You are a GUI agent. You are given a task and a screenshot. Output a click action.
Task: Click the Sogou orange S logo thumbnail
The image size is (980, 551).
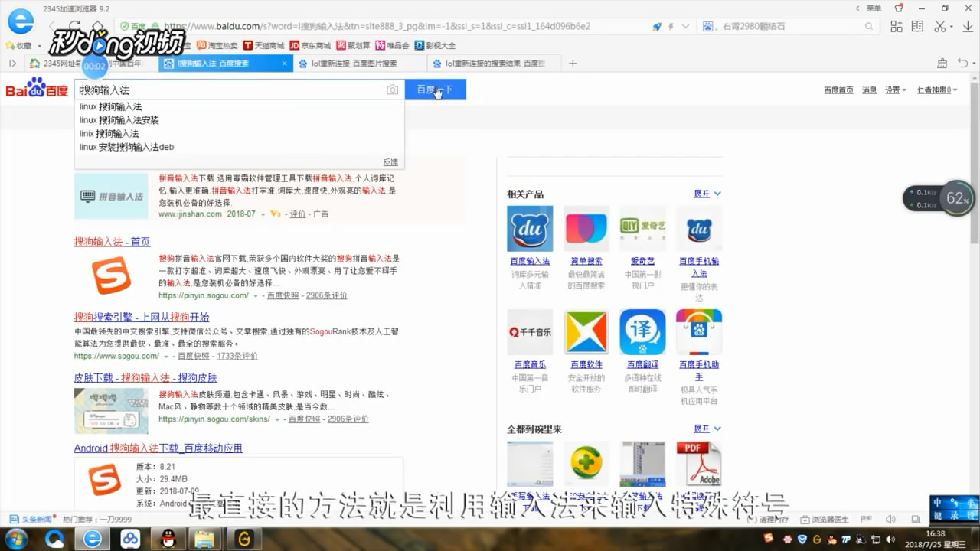click(x=112, y=276)
